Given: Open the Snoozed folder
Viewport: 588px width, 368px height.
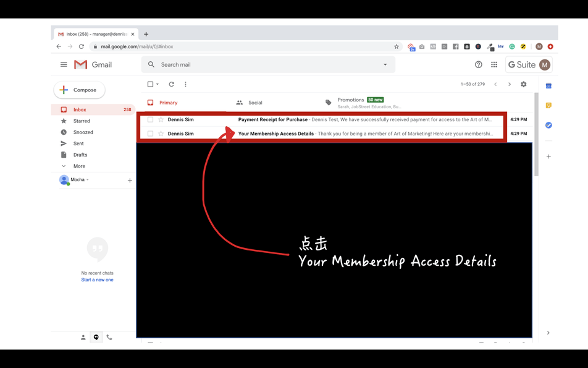Looking at the screenshot, I should coord(93,132).
